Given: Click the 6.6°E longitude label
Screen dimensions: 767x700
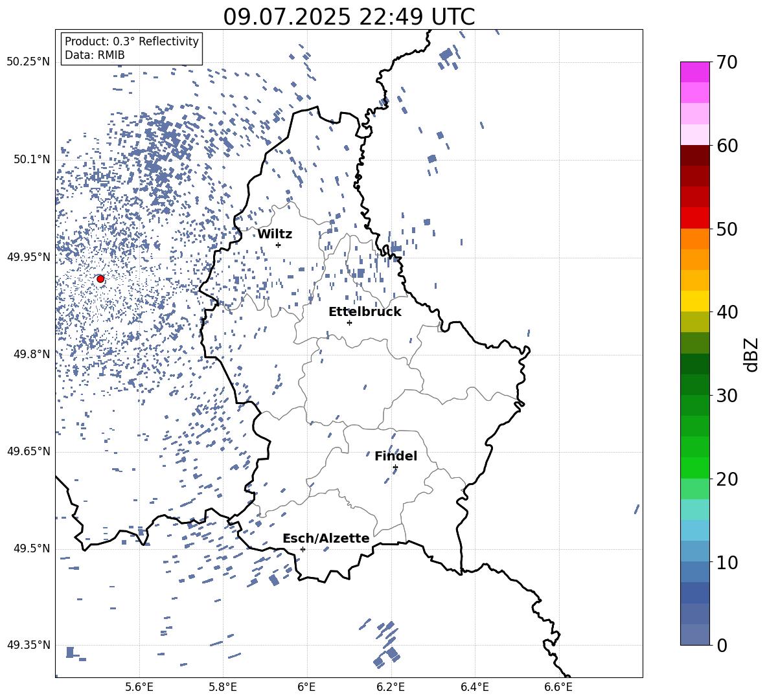Looking at the screenshot, I should 558,687.
